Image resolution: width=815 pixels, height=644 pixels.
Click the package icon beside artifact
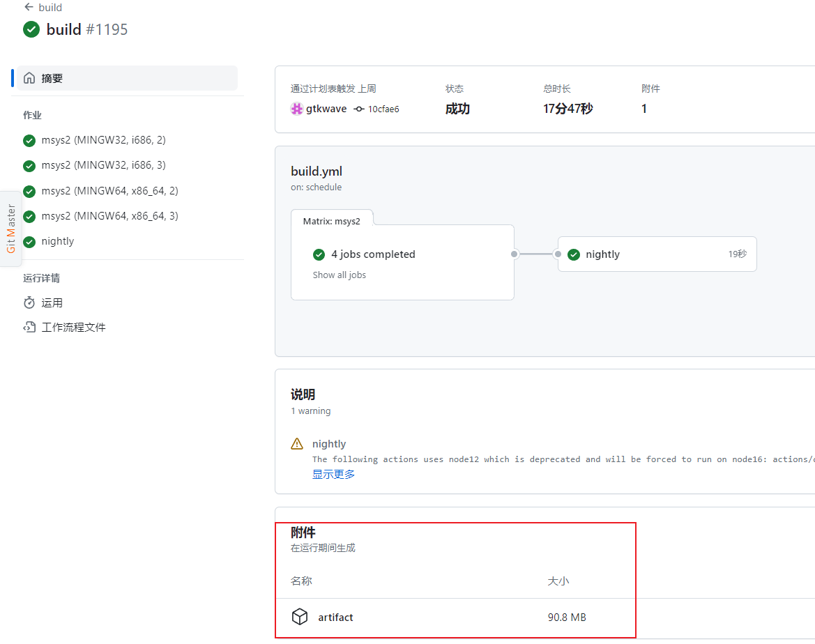tap(300, 617)
